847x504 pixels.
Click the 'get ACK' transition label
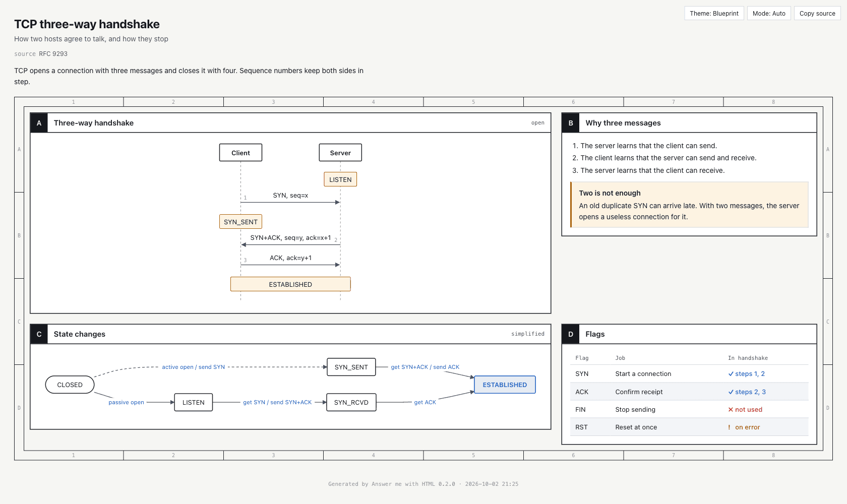[425, 402]
